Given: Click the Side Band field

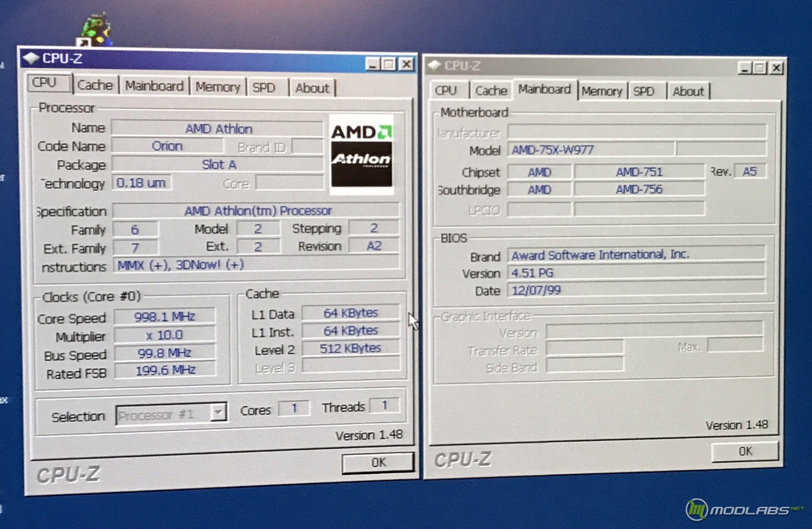Looking at the screenshot, I should 585,364.
